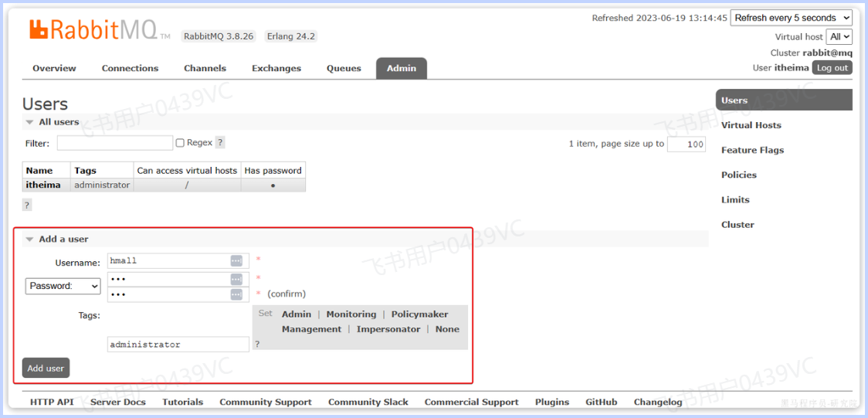Click the Has password column header

point(273,171)
